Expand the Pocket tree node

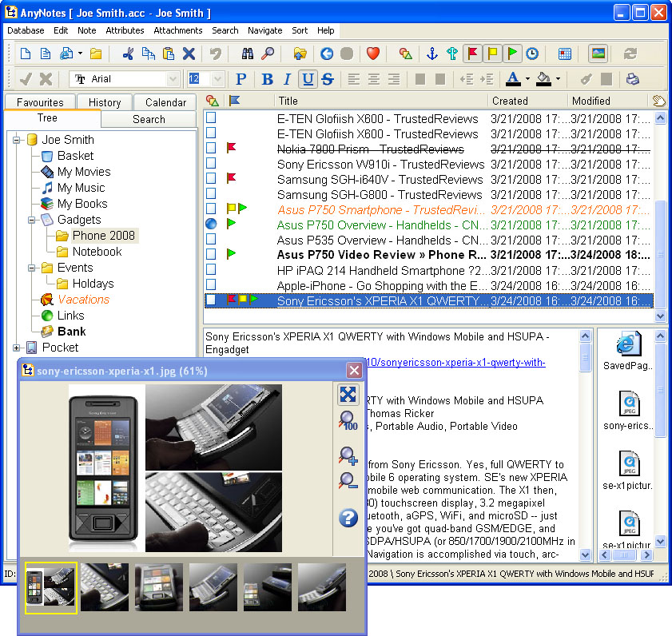[x=17, y=348]
